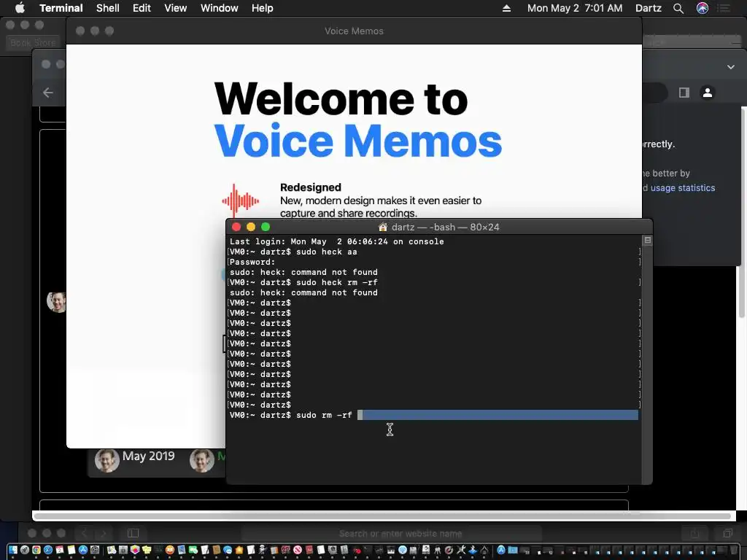The height and width of the screenshot is (560, 747).
Task: Click the date and time in menu bar
Action: (x=575, y=8)
